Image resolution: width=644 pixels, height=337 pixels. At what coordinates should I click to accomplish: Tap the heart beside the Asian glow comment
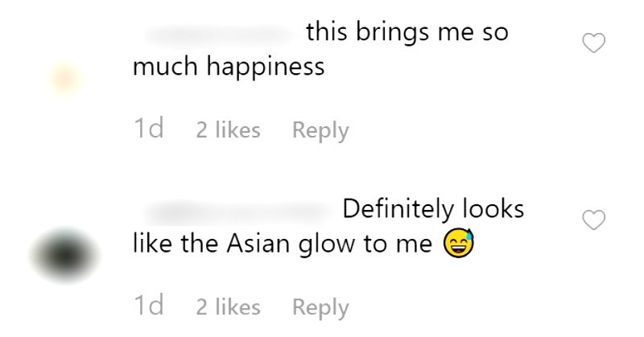pos(593,220)
